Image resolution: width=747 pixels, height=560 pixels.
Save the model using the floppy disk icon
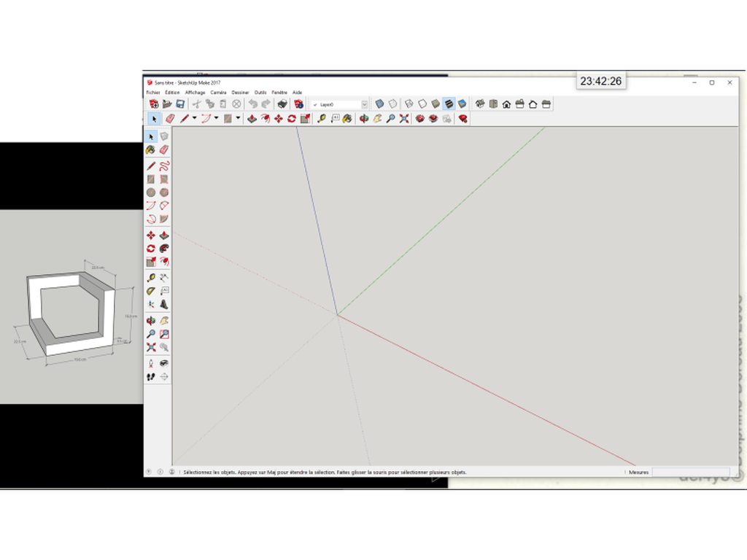click(180, 104)
